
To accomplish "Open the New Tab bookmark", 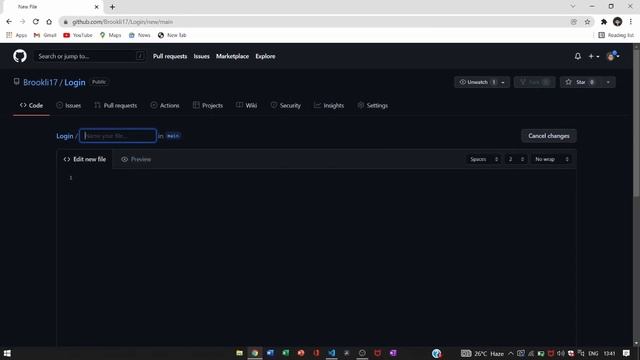I will pos(172,35).
